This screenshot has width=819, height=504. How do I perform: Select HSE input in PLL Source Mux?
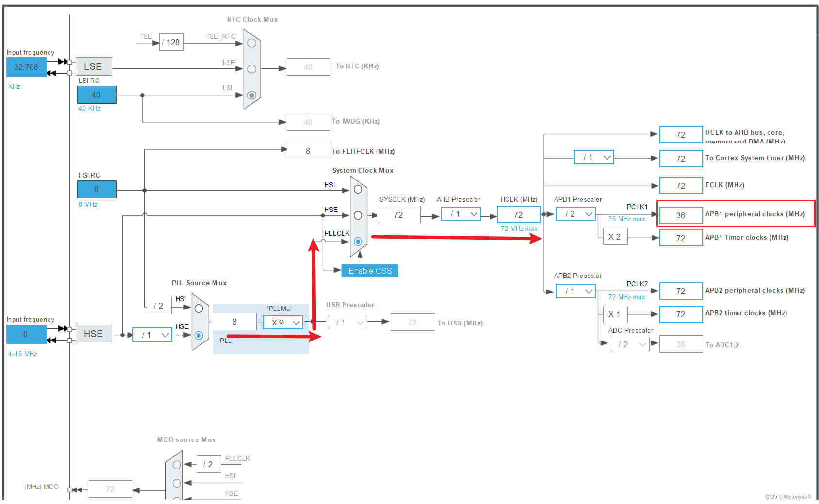click(198, 335)
